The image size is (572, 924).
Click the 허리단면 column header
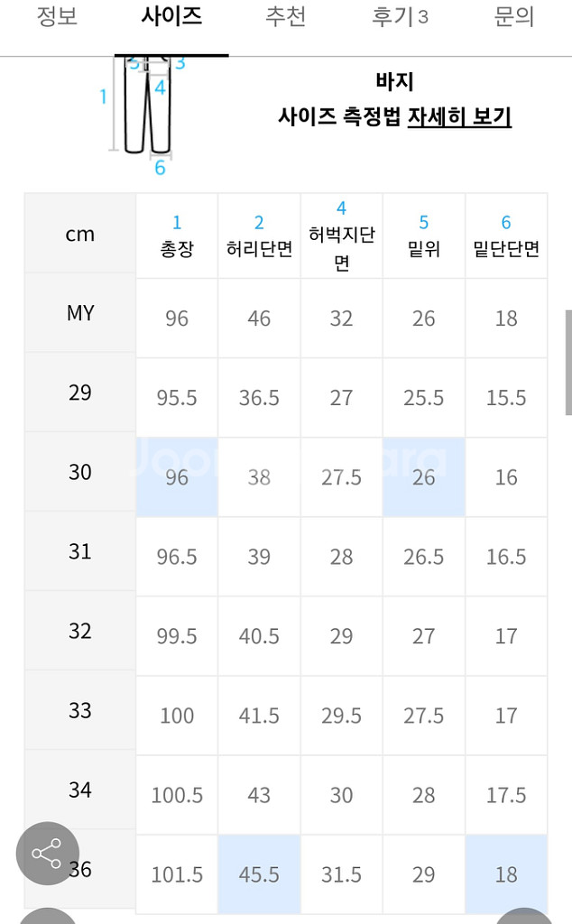[259, 236]
